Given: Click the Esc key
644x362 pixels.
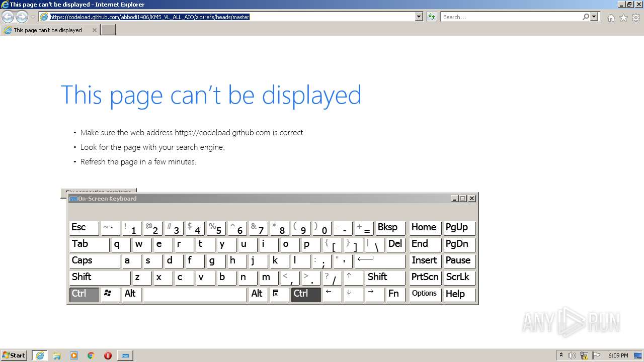Looking at the screenshot, I should [x=84, y=227].
